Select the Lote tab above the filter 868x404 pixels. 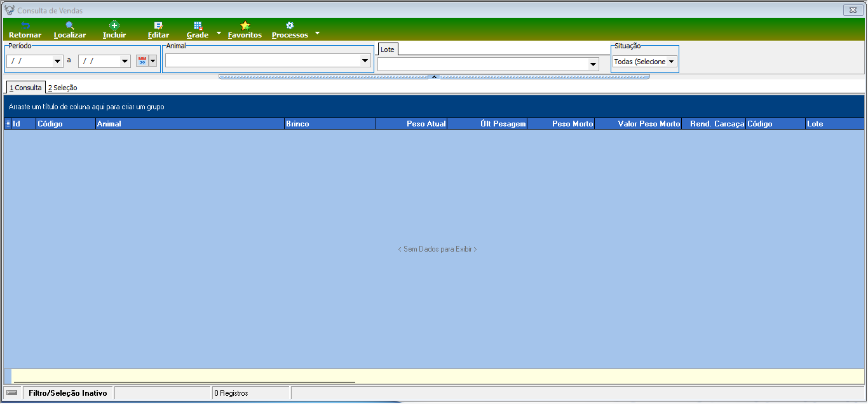click(x=388, y=50)
